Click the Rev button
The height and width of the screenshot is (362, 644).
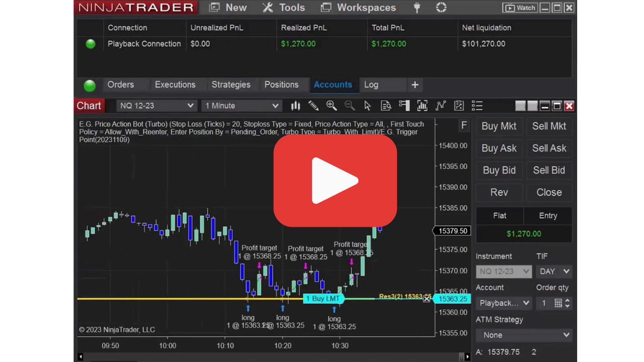(x=499, y=193)
